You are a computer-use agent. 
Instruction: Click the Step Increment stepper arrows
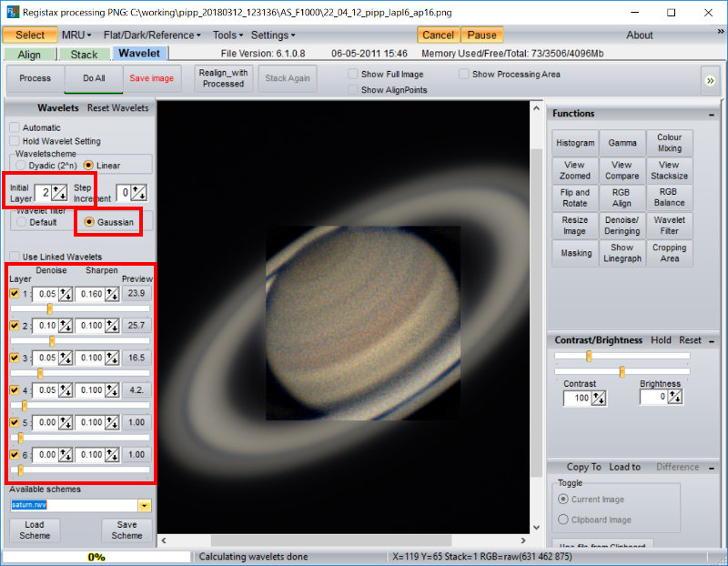(x=138, y=191)
